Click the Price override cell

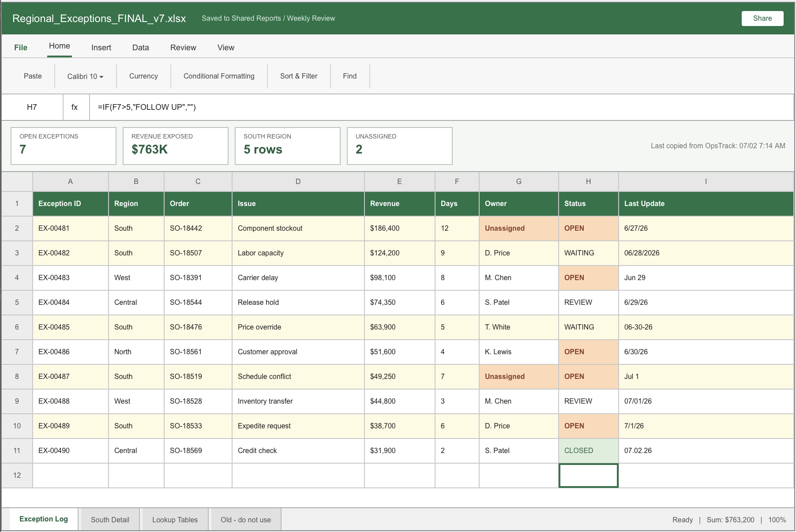point(298,327)
